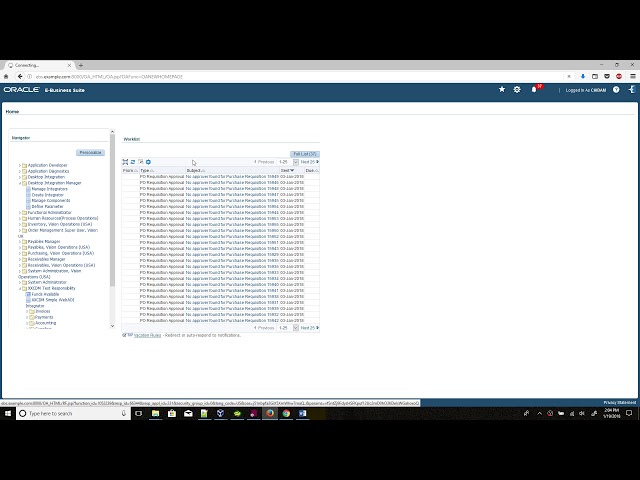Open the notifications bell icon
The image size is (640, 480).
pos(534,89)
